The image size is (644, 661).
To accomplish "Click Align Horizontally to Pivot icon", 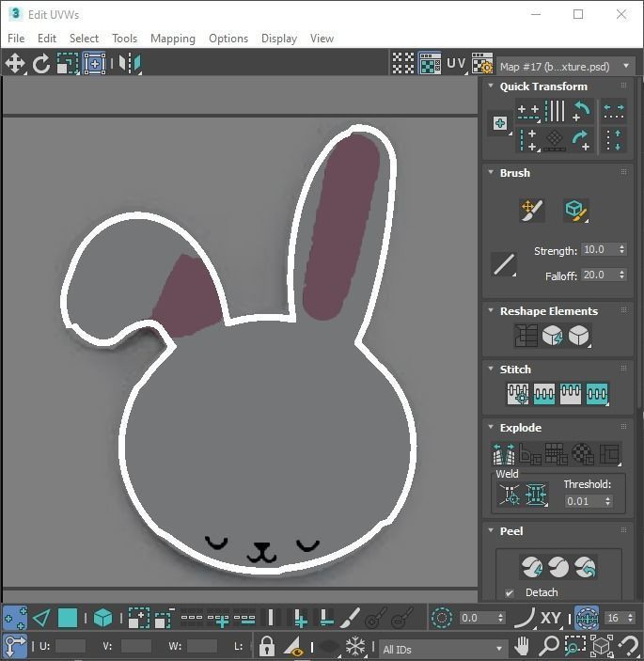I will pyautogui.click(x=528, y=112).
